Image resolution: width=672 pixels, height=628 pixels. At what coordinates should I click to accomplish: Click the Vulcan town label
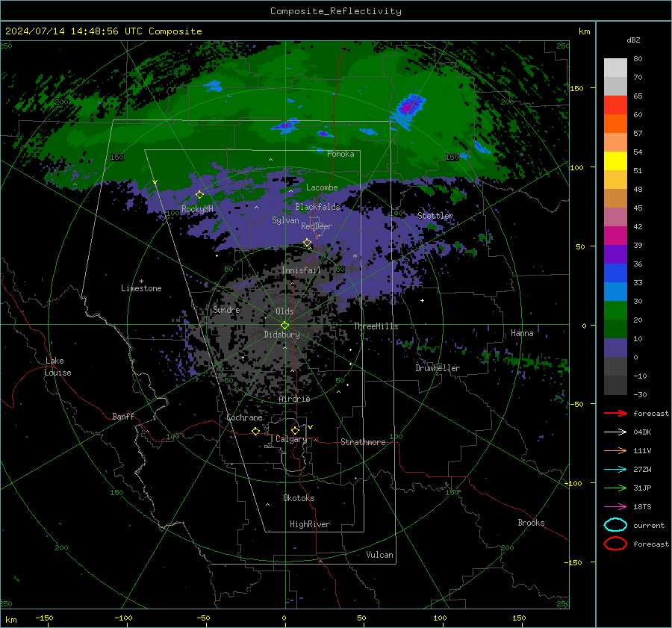pyautogui.click(x=380, y=555)
